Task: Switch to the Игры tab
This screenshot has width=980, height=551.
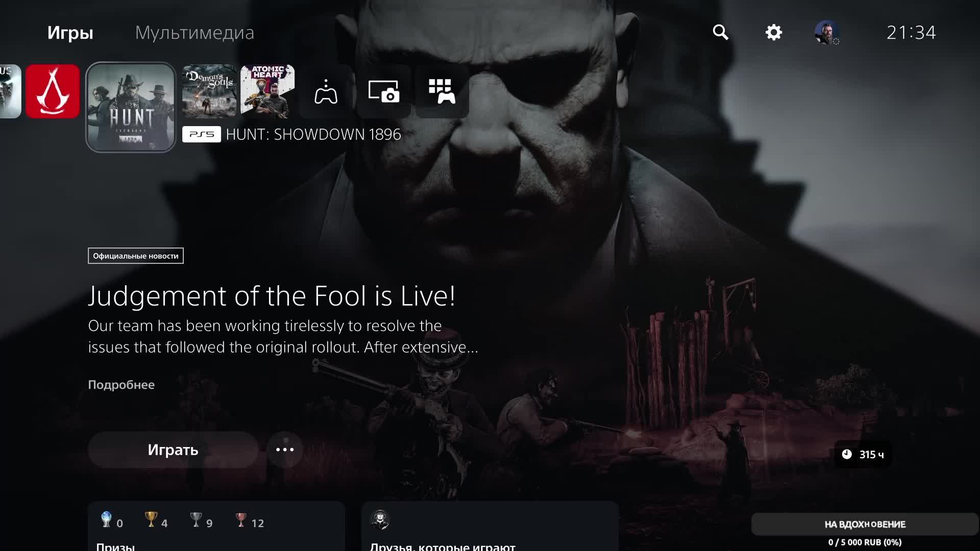Action: (x=70, y=33)
